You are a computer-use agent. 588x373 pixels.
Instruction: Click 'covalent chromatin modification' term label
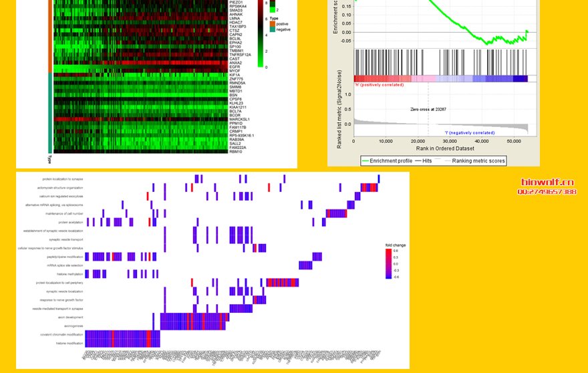click(x=61, y=335)
